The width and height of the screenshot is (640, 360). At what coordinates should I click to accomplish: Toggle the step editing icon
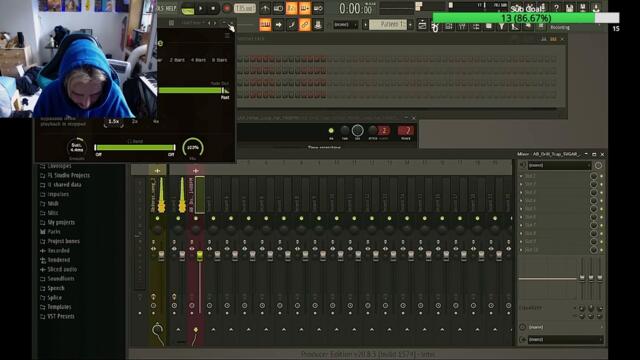point(291,25)
